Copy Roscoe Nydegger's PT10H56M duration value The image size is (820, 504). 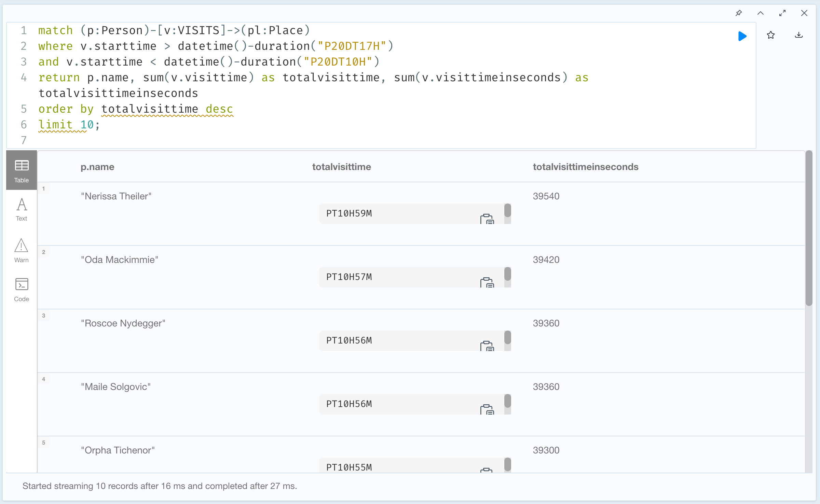(x=487, y=346)
